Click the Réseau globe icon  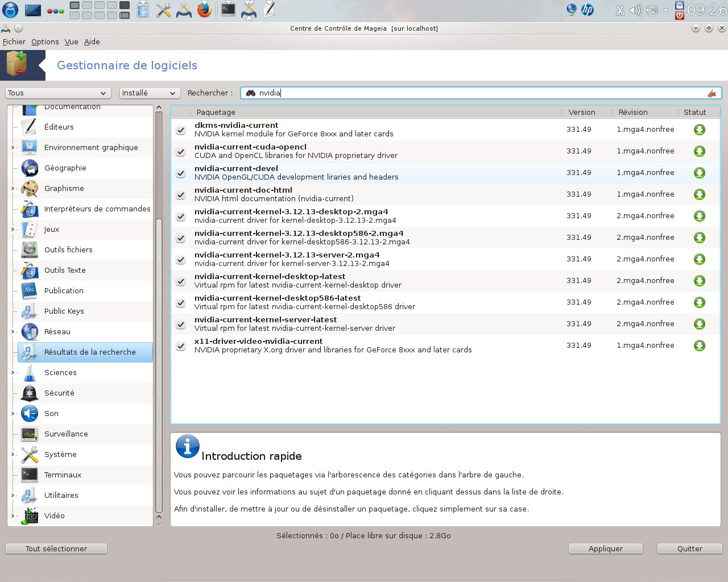coord(30,331)
